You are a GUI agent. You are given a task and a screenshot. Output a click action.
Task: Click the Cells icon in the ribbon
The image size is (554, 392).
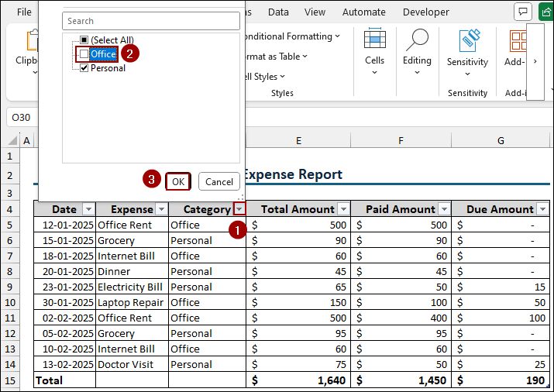[374, 40]
